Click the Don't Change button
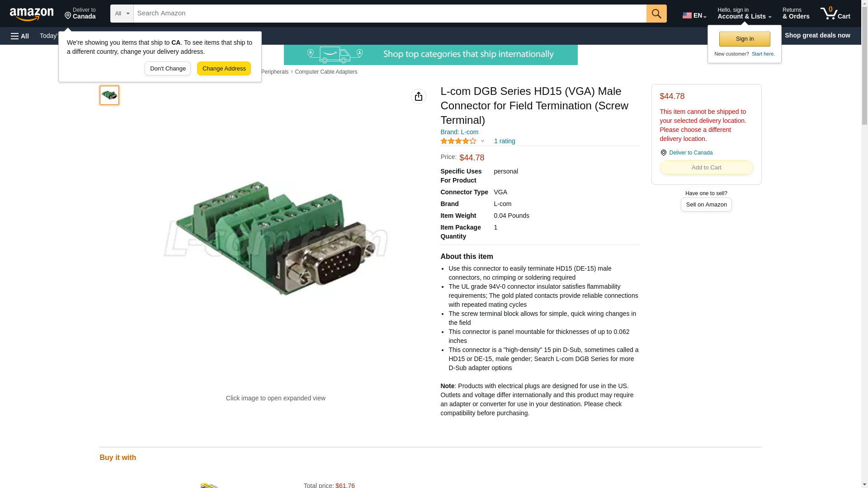This screenshot has width=868, height=488. coord(168,69)
